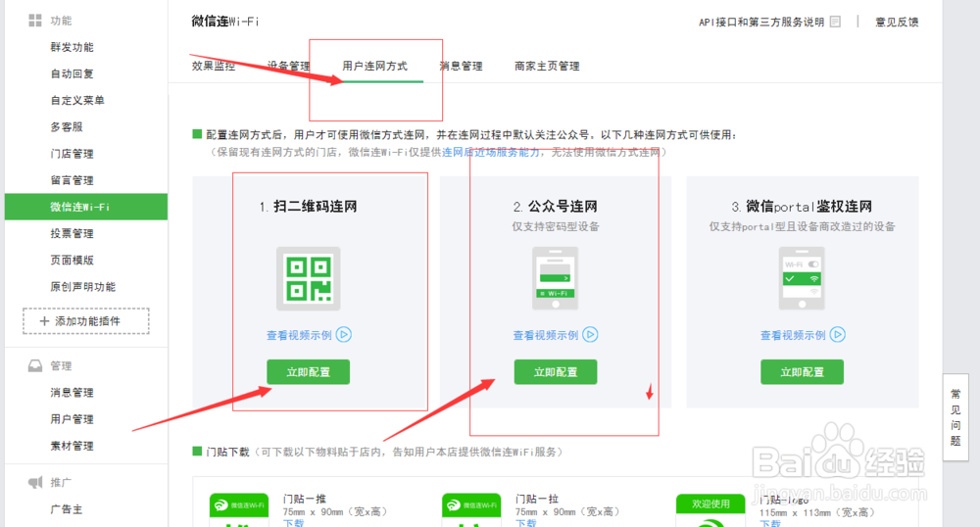Select 微信连Wi-Fi in sidebar
Viewport: 980px width, 527px height.
[x=86, y=207]
